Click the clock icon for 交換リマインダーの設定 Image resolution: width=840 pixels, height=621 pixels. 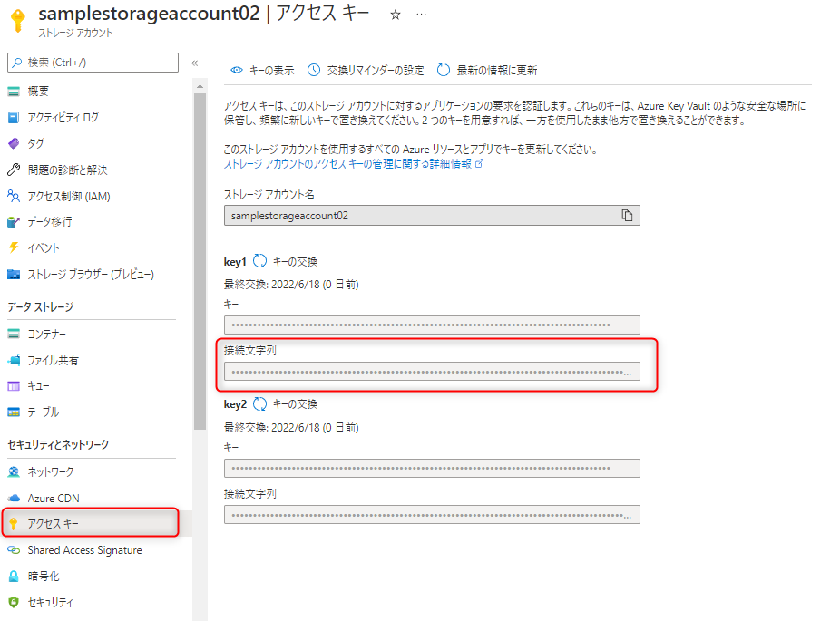pyautogui.click(x=314, y=70)
